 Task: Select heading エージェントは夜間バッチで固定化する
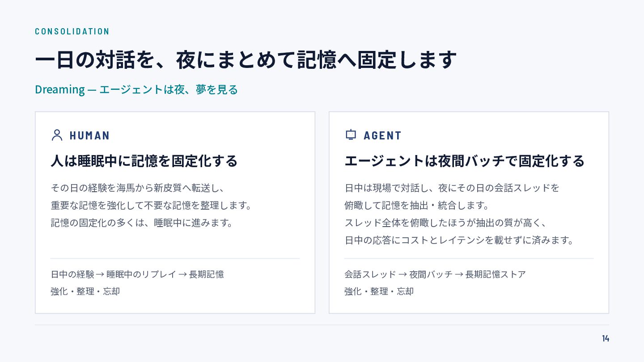[x=465, y=161]
